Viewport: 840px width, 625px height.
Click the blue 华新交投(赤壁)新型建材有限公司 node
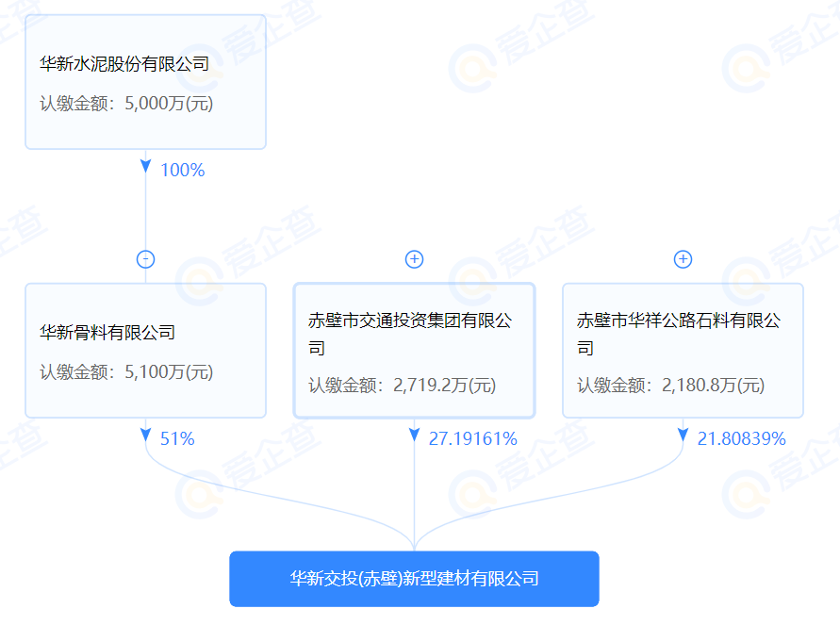pyautogui.click(x=415, y=579)
